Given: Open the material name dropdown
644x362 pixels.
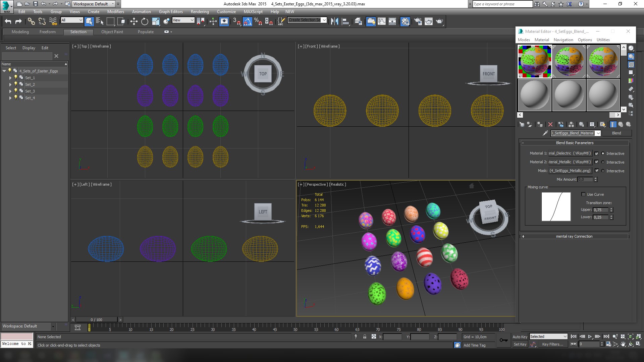Looking at the screenshot, I should [x=598, y=133].
